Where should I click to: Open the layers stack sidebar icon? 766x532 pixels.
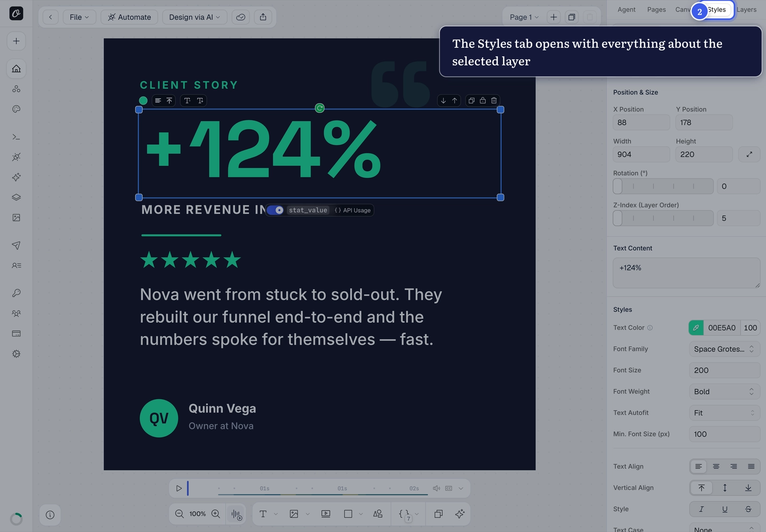pyautogui.click(x=16, y=197)
